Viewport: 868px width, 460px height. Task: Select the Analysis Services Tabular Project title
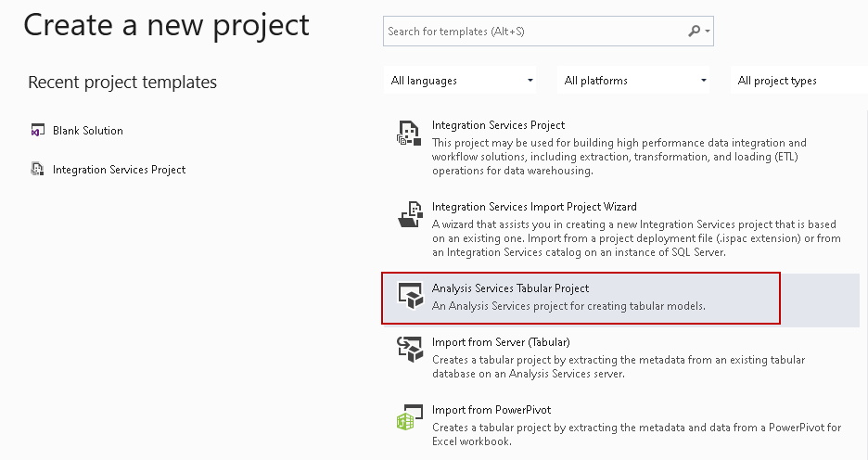coord(510,288)
